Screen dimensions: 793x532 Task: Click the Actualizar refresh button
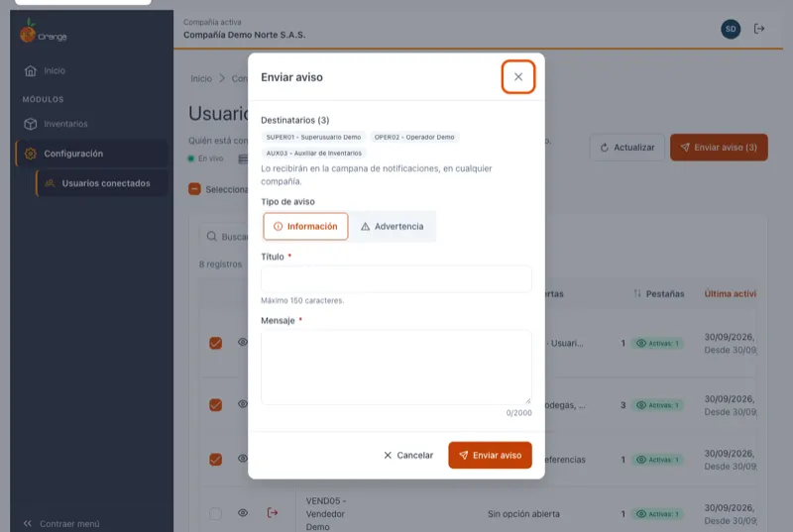pyautogui.click(x=627, y=148)
